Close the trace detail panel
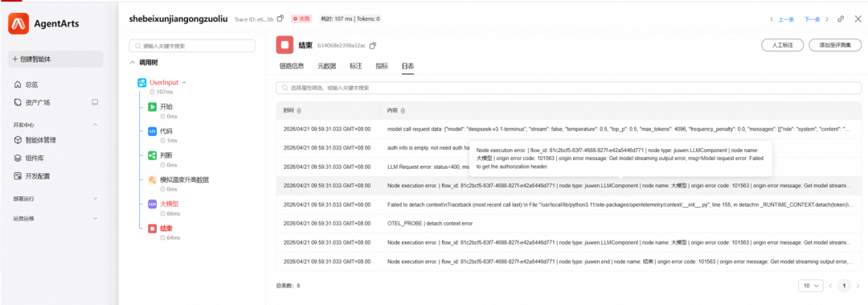 [858, 19]
